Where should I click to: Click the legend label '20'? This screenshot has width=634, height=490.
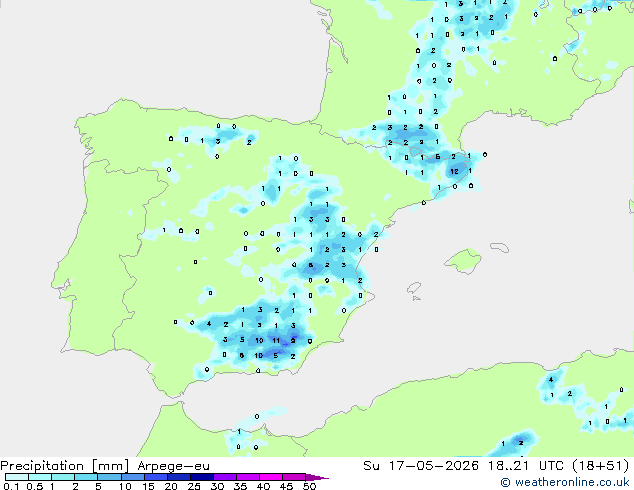[171, 486]
